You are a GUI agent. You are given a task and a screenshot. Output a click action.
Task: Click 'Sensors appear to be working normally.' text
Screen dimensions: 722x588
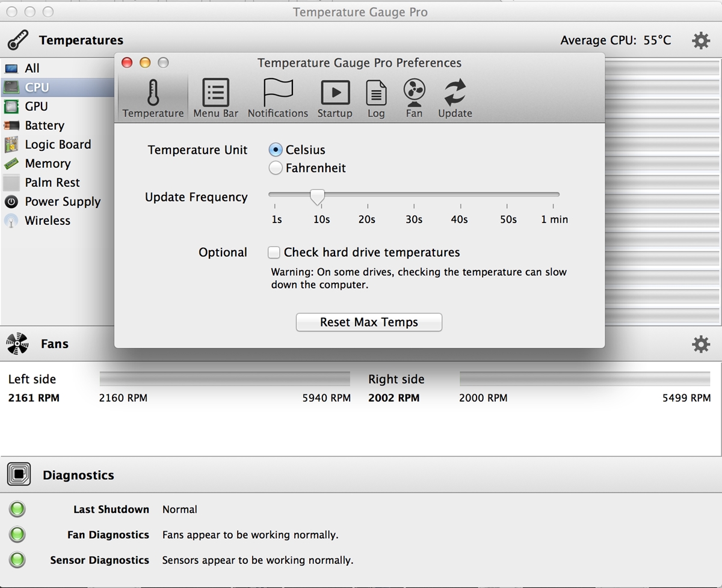(x=258, y=560)
